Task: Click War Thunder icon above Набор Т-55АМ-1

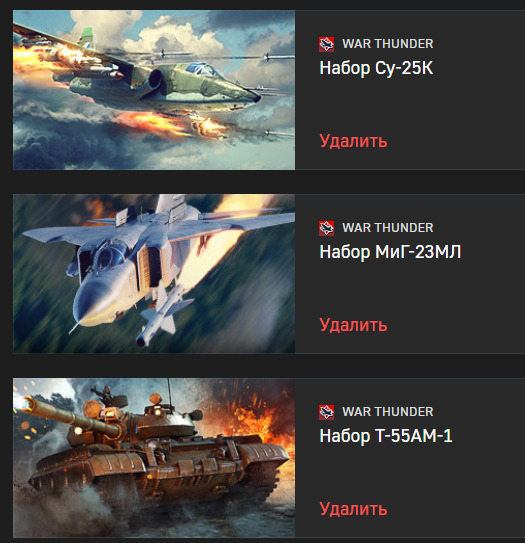Action: pos(326,412)
